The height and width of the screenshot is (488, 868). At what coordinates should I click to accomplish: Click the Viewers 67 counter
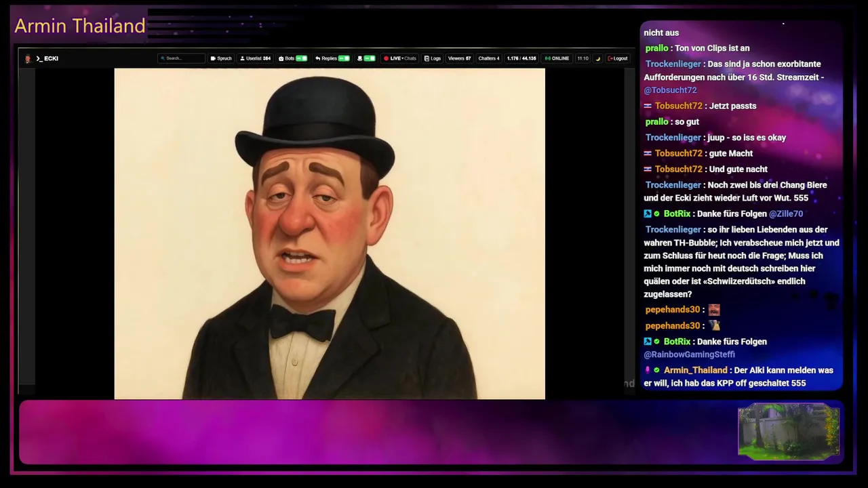(x=459, y=58)
